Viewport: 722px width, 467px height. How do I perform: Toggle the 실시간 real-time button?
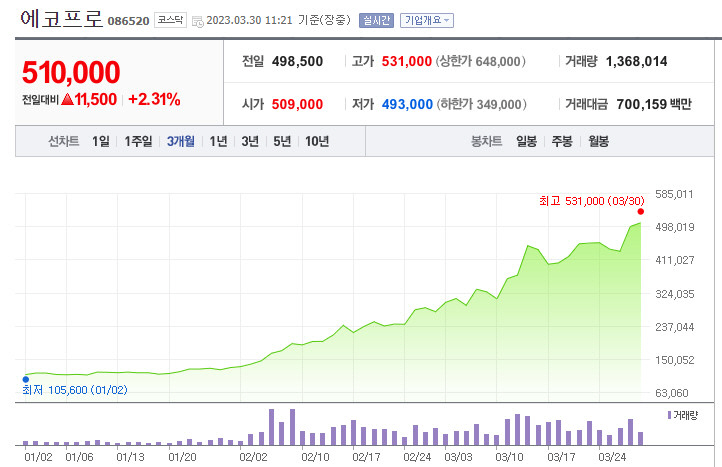pyautogui.click(x=376, y=20)
